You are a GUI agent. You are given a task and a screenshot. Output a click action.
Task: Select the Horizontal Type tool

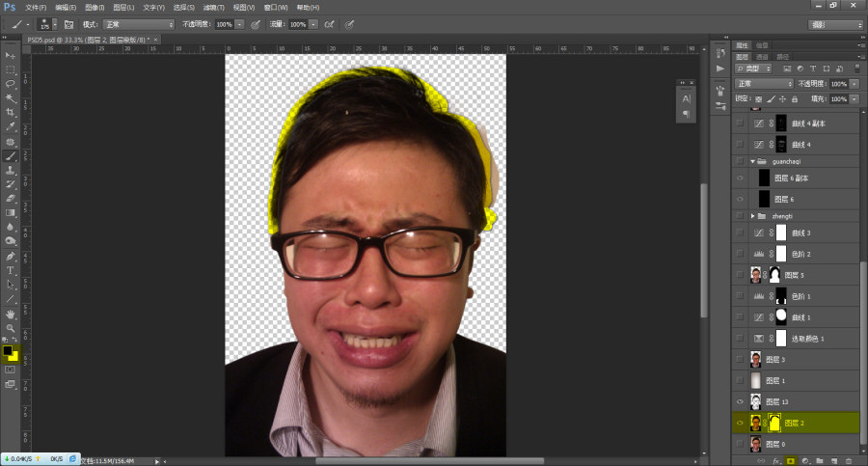click(x=10, y=270)
